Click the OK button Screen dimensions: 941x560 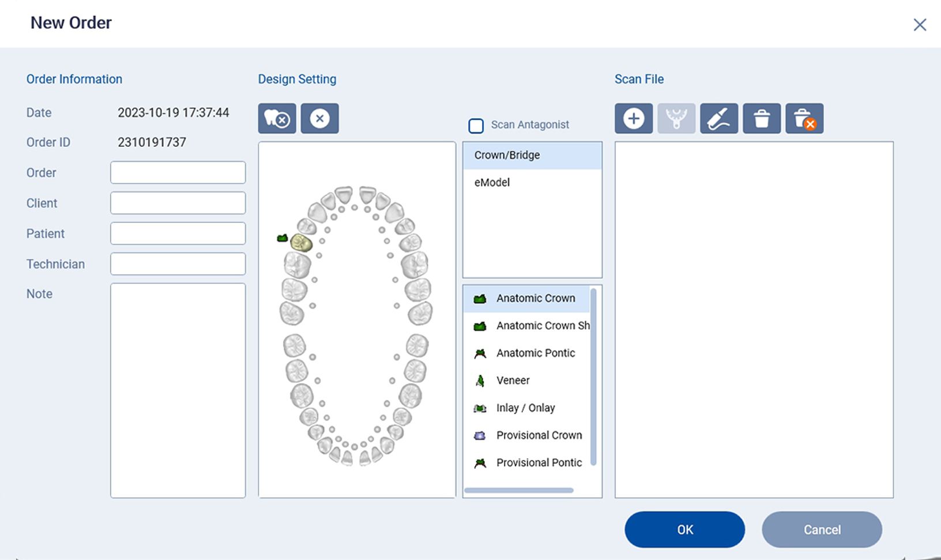(x=684, y=529)
